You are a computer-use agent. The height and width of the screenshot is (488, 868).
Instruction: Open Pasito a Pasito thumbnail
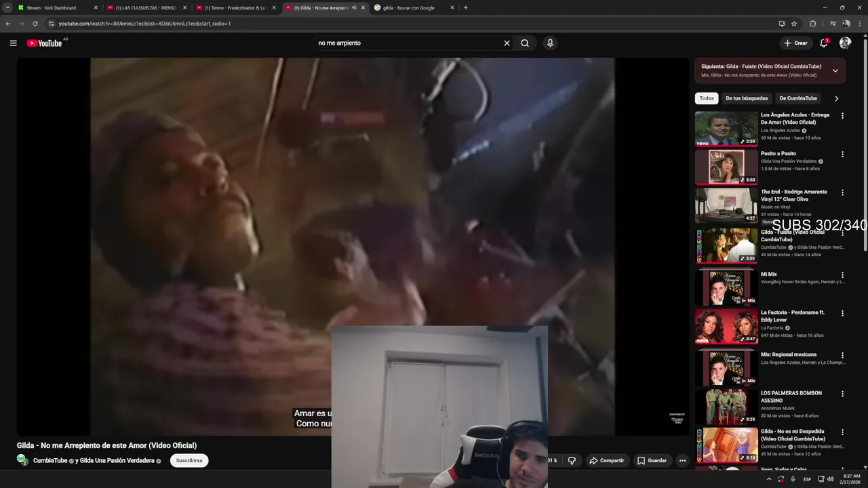tap(726, 167)
